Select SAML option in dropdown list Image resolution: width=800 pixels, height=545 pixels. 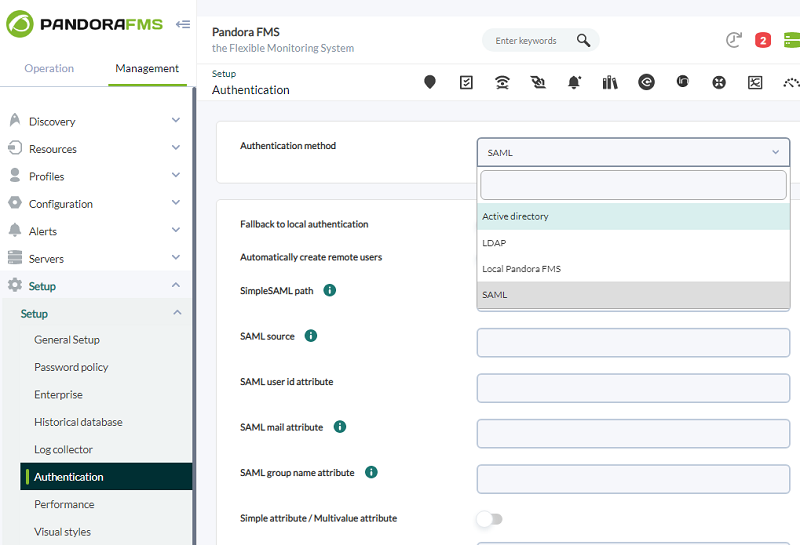tap(633, 295)
